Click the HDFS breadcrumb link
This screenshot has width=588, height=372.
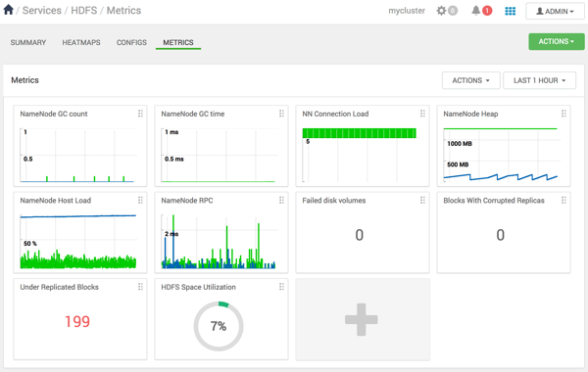[84, 11]
